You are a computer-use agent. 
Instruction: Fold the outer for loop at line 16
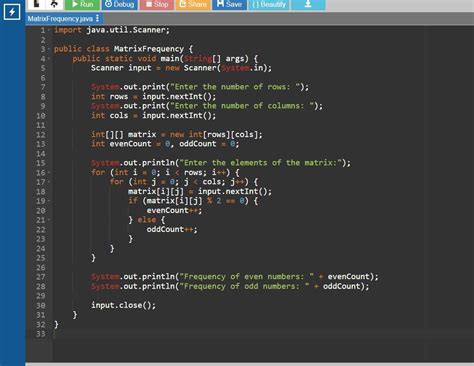(49, 172)
